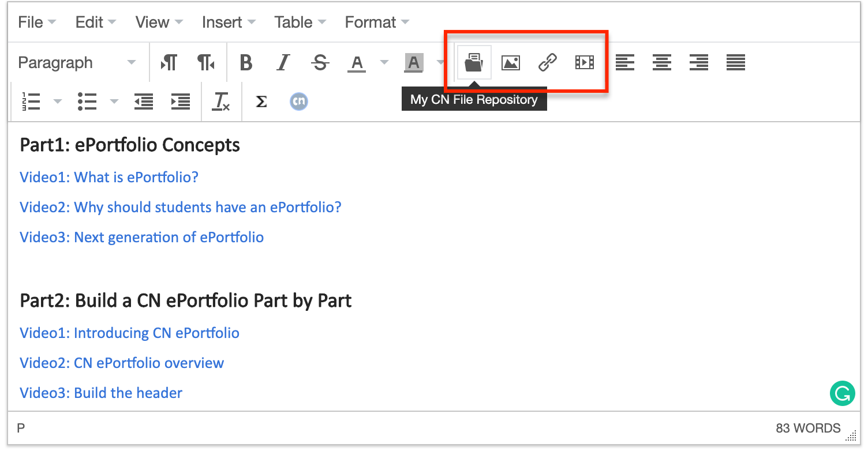868x451 pixels.
Task: Open numbered list style dropdown
Action: [x=57, y=102]
